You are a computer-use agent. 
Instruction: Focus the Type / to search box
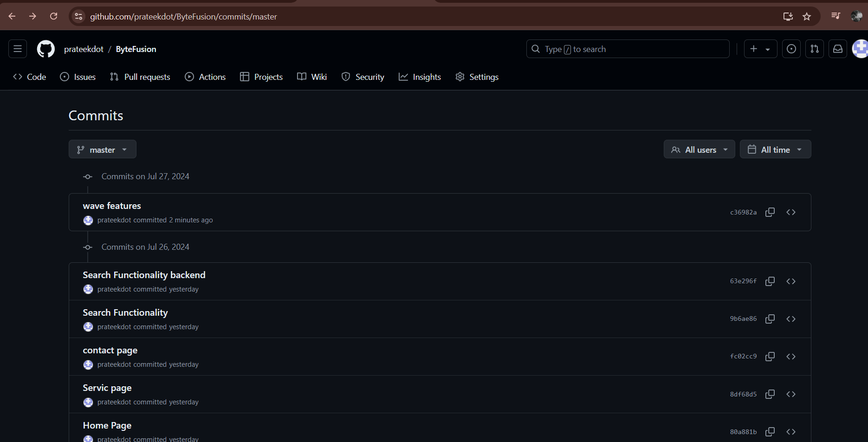[x=628, y=49]
